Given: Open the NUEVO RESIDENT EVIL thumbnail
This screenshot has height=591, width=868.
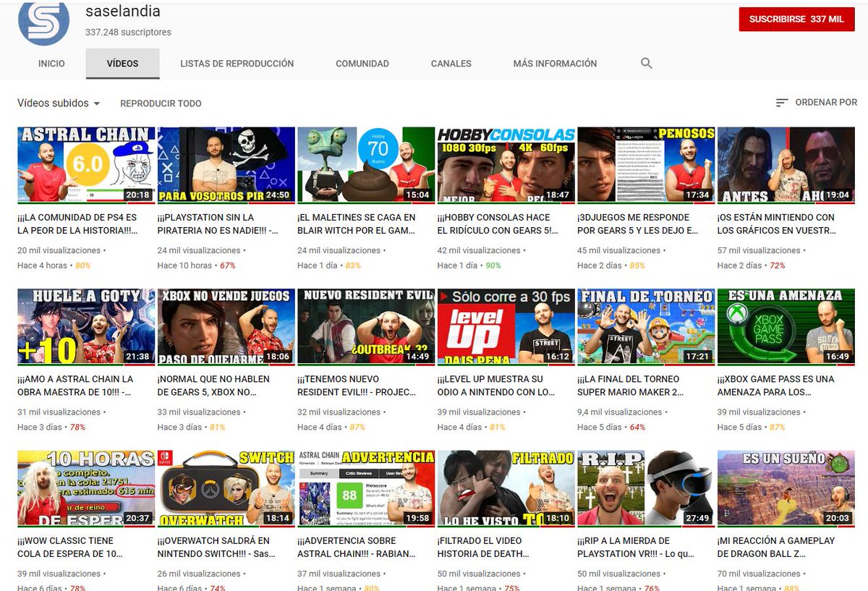Looking at the screenshot, I should (366, 327).
